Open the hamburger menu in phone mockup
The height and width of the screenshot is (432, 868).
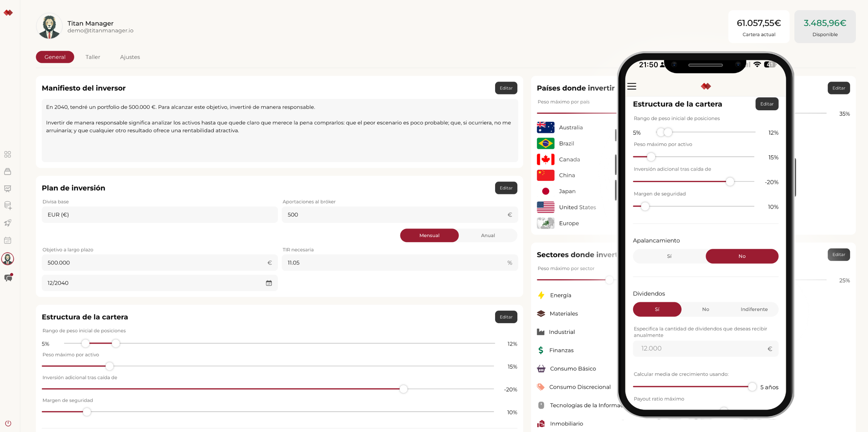click(632, 86)
